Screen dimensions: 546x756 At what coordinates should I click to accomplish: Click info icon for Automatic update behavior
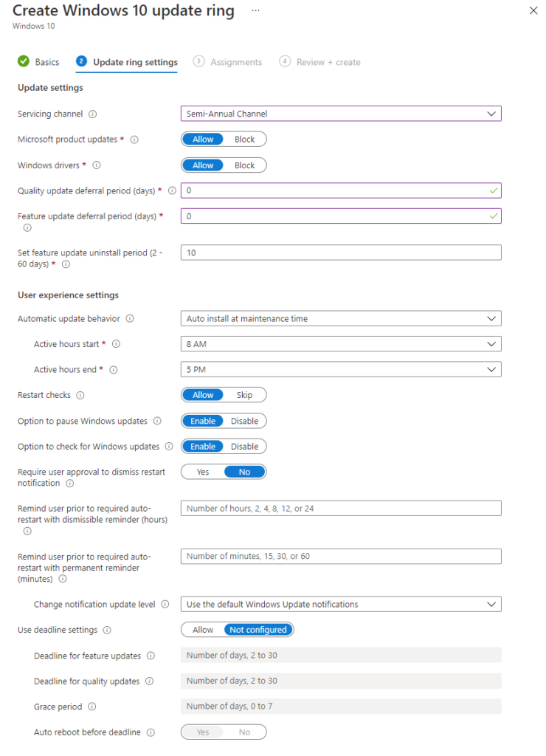(x=130, y=319)
